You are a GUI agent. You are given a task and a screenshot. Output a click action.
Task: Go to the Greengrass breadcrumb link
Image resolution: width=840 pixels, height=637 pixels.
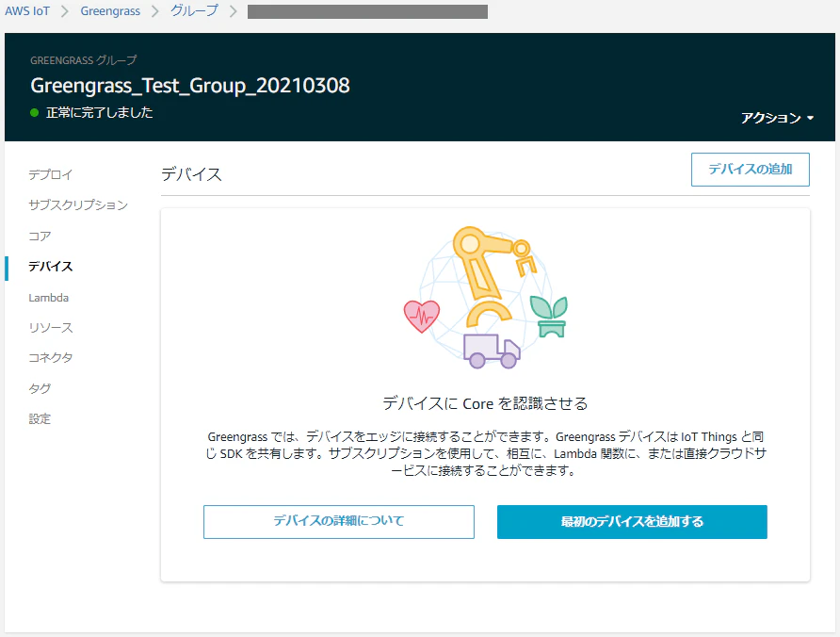pyautogui.click(x=110, y=11)
